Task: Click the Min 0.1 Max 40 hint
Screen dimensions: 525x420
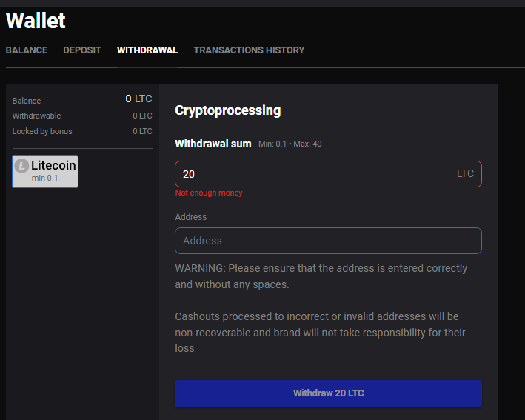Action: coord(290,144)
